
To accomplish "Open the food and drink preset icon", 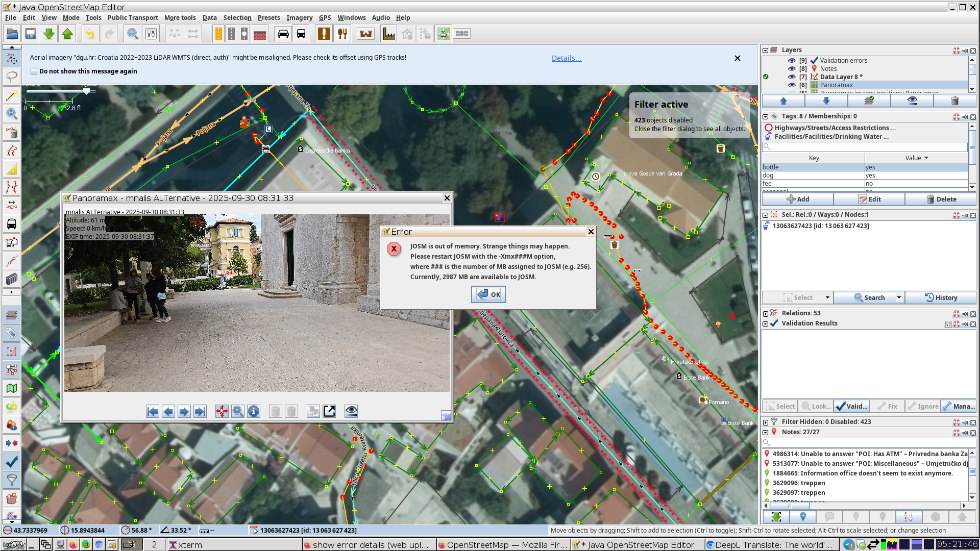I will [x=342, y=34].
